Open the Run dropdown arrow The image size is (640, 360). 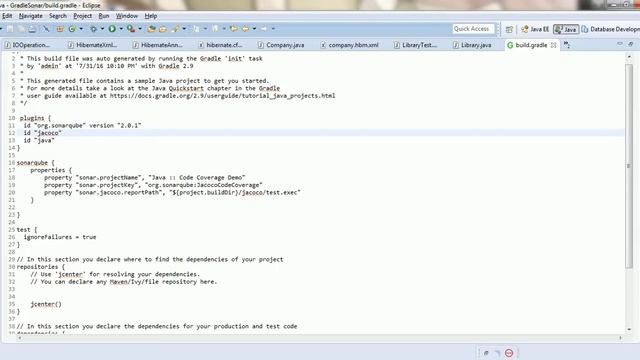[x=121, y=29]
